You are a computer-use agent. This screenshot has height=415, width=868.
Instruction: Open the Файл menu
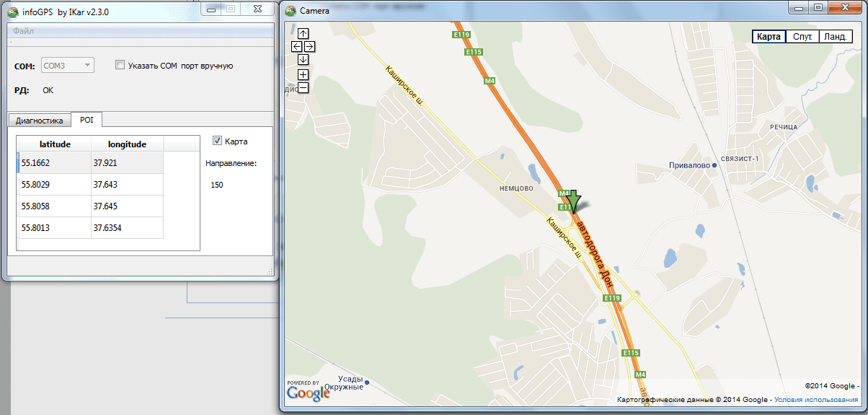pos(24,31)
